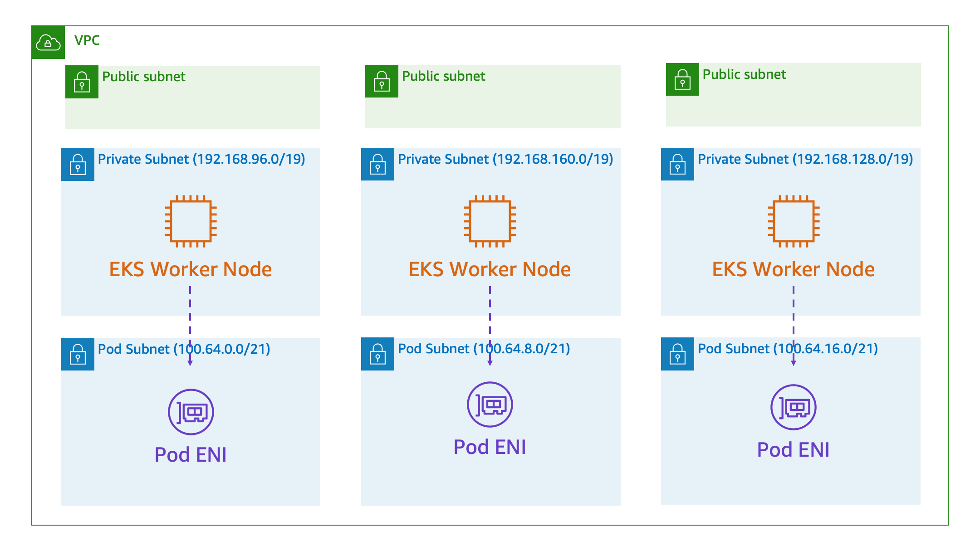Select the label Private Subnet (192.168.160.0/19)
Screen dimensions: 980x551
505,159
